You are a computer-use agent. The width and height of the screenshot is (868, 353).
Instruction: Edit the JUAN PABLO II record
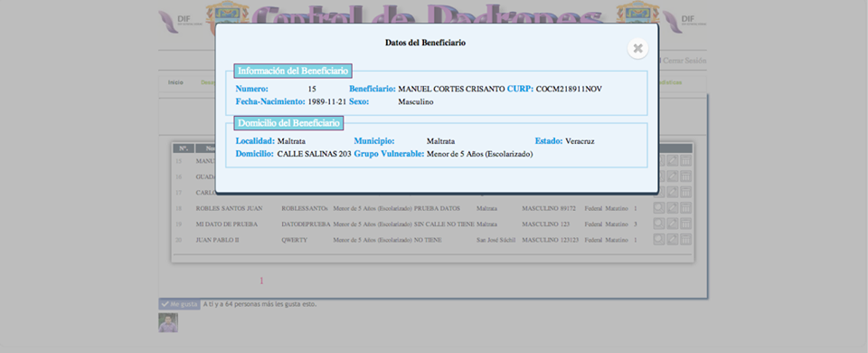[x=672, y=239]
